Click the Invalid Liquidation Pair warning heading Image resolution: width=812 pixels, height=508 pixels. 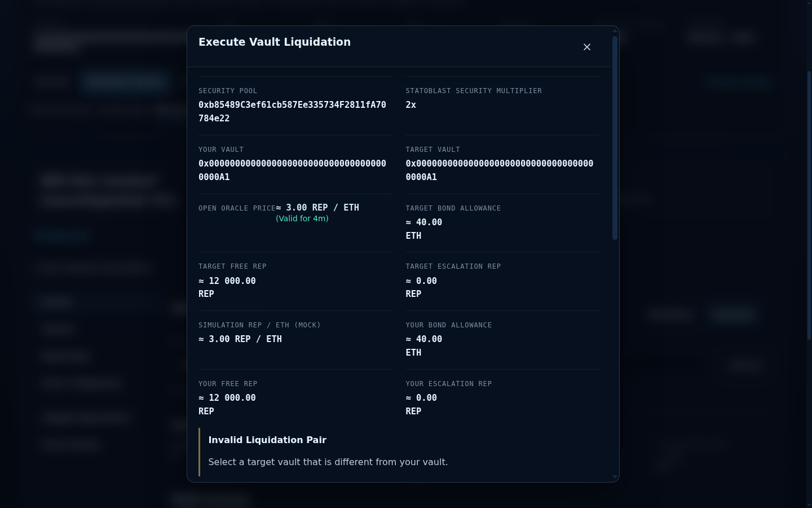[267, 440]
